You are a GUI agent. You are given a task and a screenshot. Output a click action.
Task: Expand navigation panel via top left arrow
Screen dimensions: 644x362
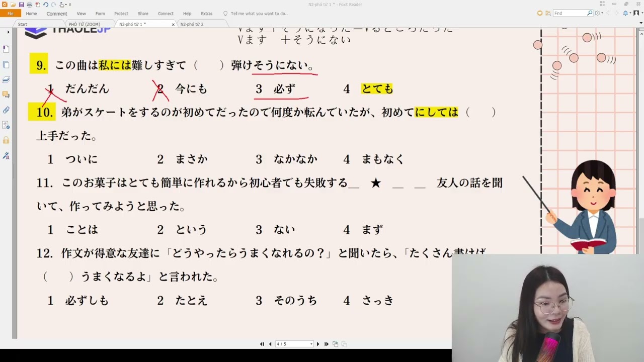point(8,32)
